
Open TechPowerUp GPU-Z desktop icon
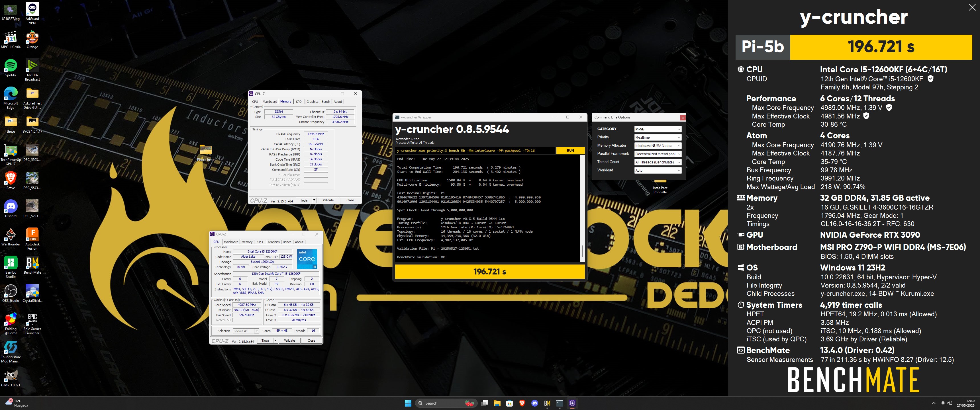point(11,155)
